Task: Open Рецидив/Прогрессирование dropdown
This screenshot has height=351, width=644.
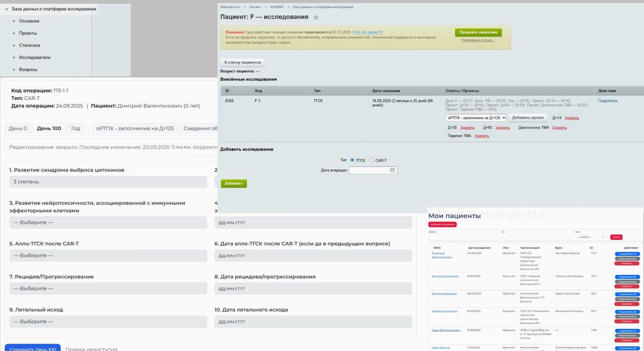Action: pyautogui.click(x=108, y=289)
